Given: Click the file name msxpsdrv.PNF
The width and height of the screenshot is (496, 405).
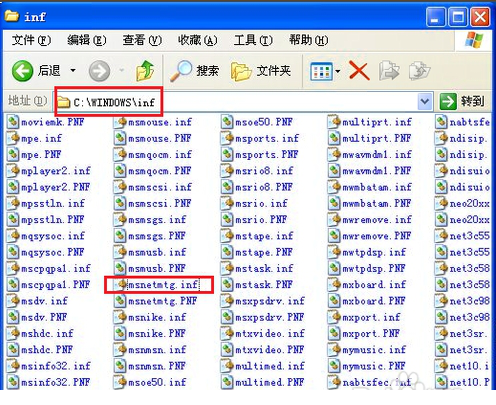Looking at the screenshot, I should point(270,317).
